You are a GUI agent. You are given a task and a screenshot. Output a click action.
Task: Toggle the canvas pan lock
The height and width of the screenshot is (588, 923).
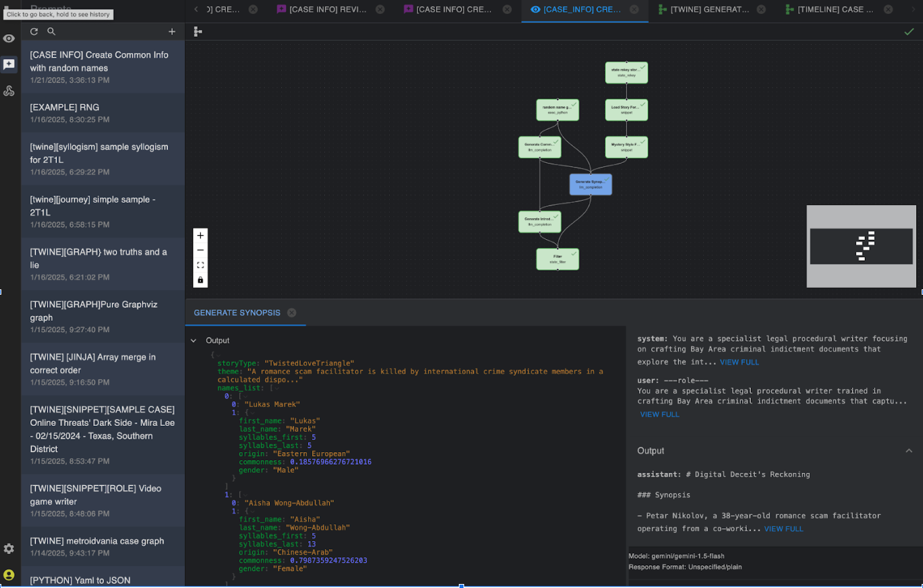(x=200, y=279)
